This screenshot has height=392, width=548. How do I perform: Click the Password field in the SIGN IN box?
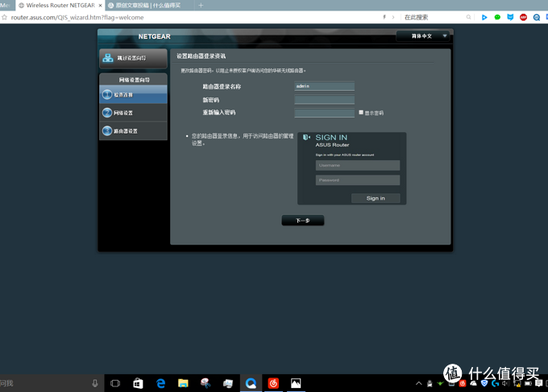coord(358,180)
